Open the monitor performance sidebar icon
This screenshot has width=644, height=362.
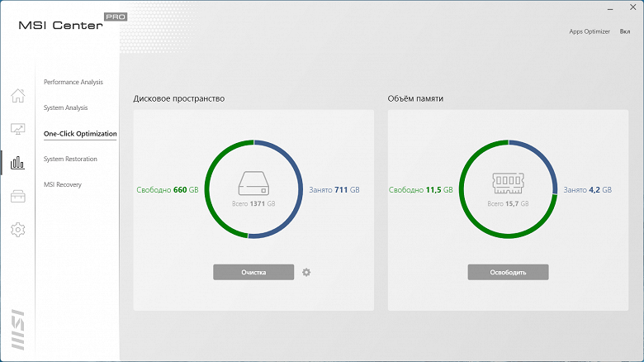17,129
